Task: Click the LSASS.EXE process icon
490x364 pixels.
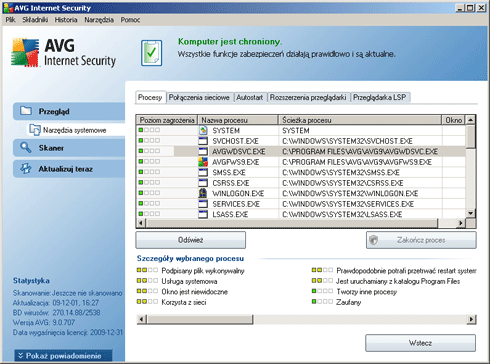Action: 203,214
